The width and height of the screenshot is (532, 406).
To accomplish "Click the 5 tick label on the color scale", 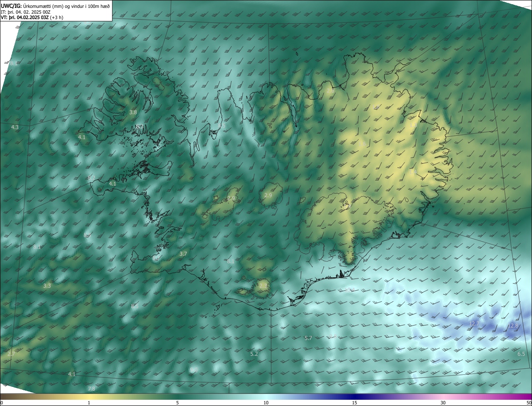I will pyautogui.click(x=177, y=403).
